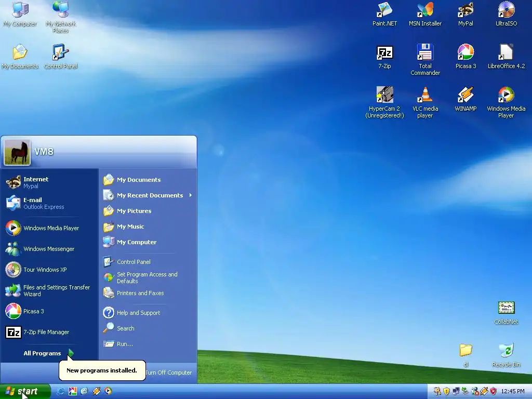The image size is (532, 399).
Task: Click the start button
Action: coord(25,391)
